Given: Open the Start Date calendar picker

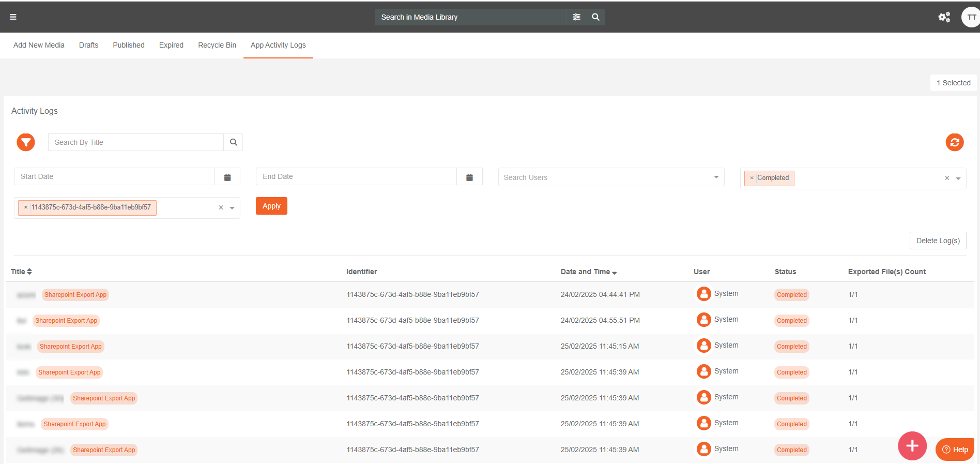Looking at the screenshot, I should coord(227,177).
